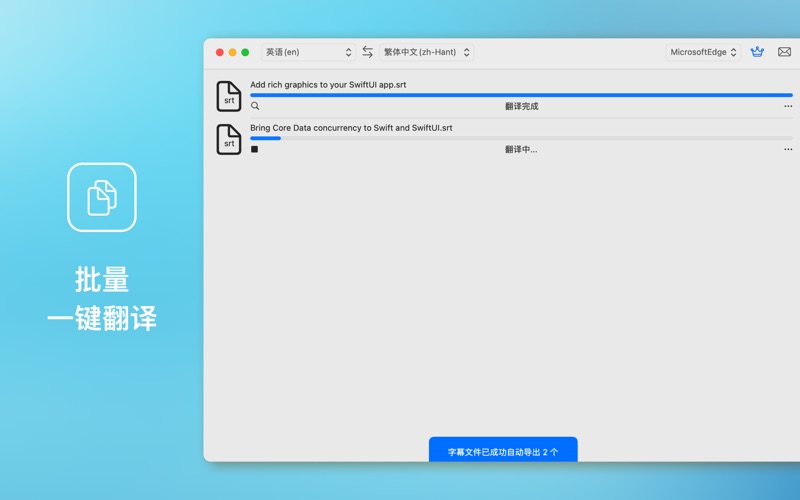The image size is (800, 500).
Task: Open source language dropdown 英语 (en)
Action: (308, 52)
